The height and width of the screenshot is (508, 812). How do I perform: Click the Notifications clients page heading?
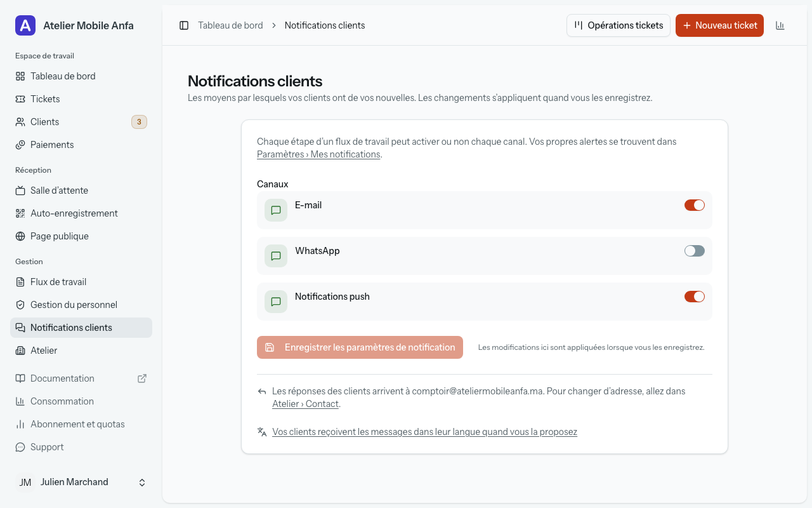point(255,81)
